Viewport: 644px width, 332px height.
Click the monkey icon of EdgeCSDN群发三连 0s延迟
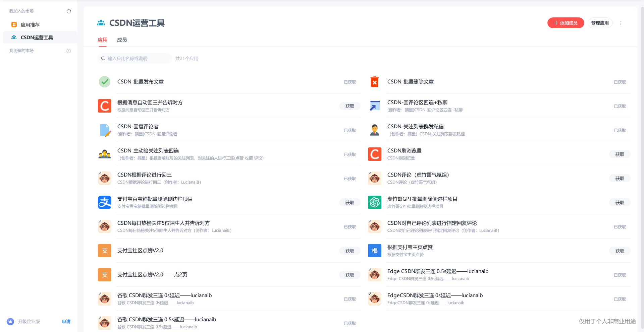pos(375,299)
